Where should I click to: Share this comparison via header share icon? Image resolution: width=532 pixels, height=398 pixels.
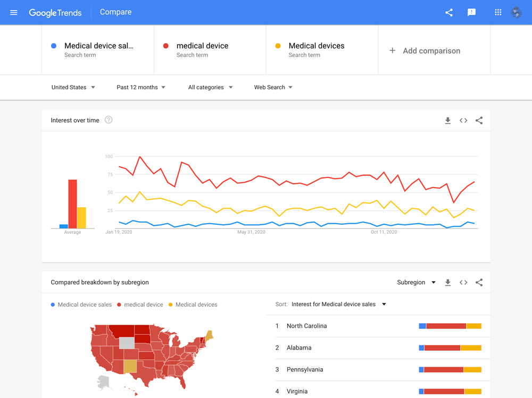[449, 13]
